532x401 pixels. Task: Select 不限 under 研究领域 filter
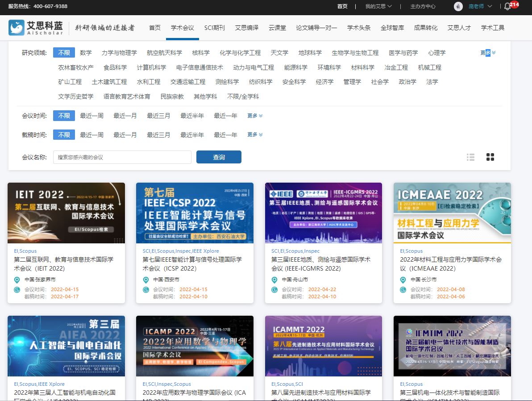point(64,53)
